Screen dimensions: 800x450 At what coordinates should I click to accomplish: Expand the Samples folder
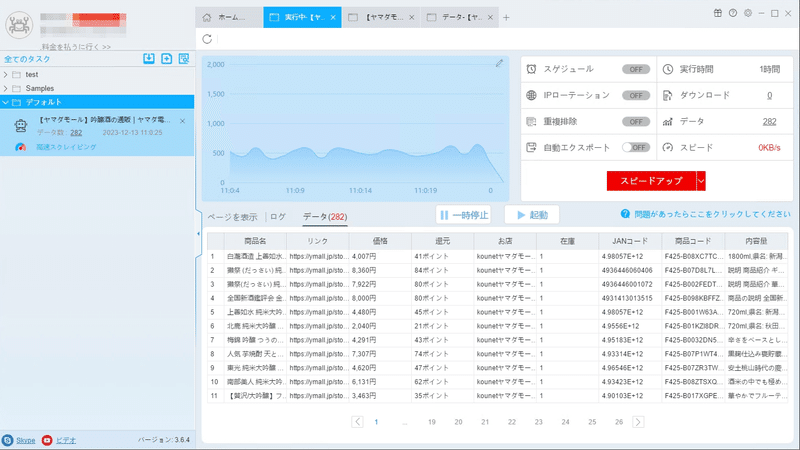point(6,88)
